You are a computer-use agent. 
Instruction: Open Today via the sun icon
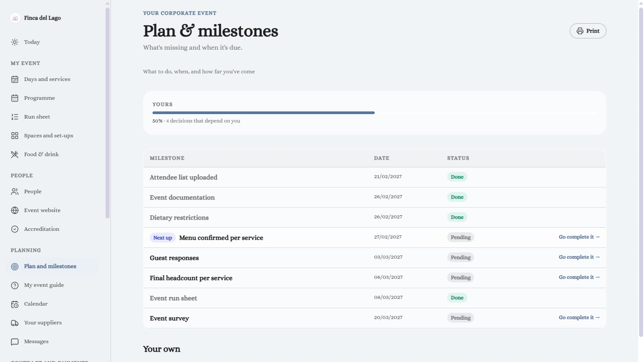15,42
